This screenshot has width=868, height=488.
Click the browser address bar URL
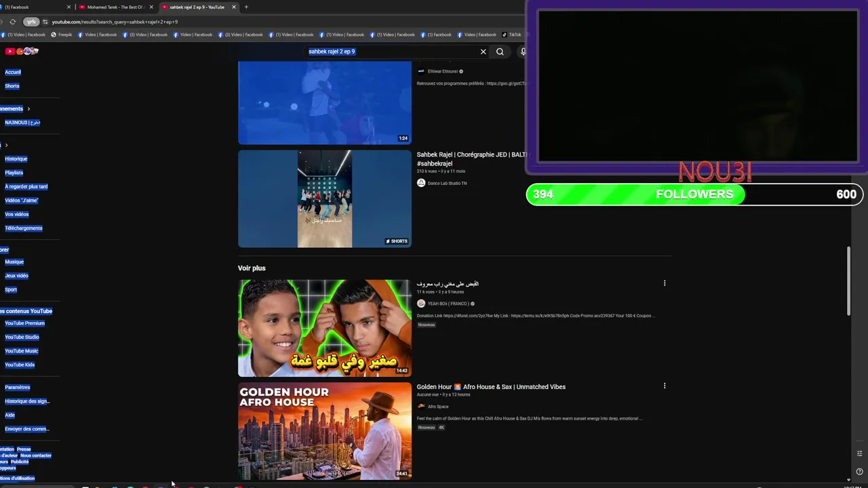[115, 22]
